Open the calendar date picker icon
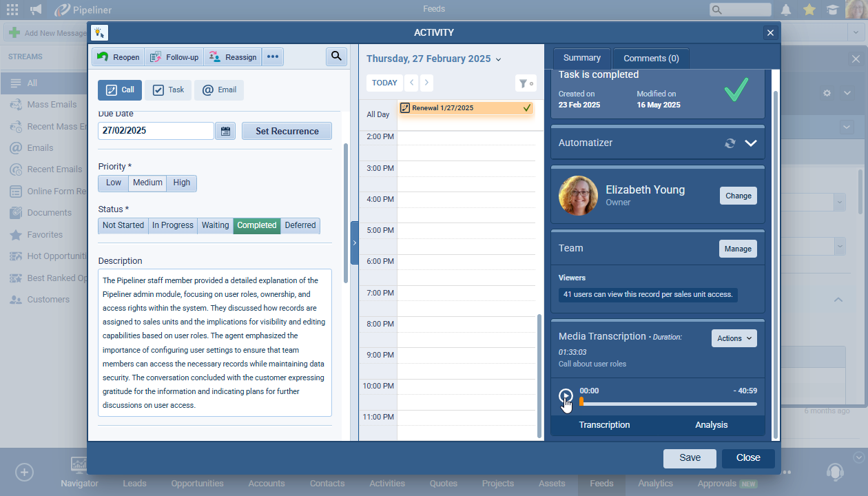Image resolution: width=868 pixels, height=496 pixels. (x=225, y=131)
